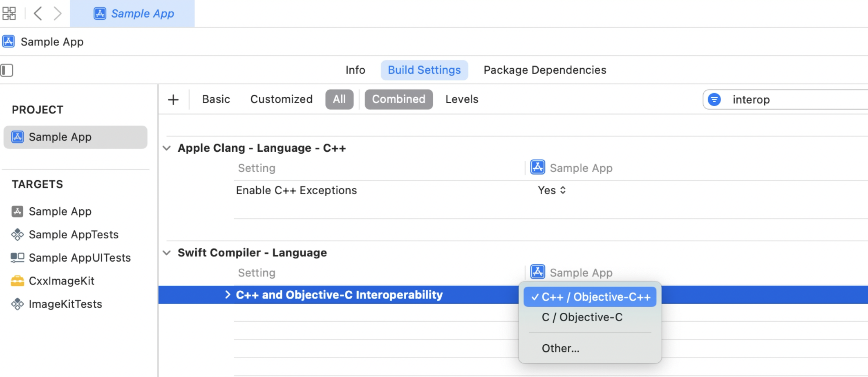Open the Sample App editor tab
The width and height of the screenshot is (868, 377).
(132, 13)
